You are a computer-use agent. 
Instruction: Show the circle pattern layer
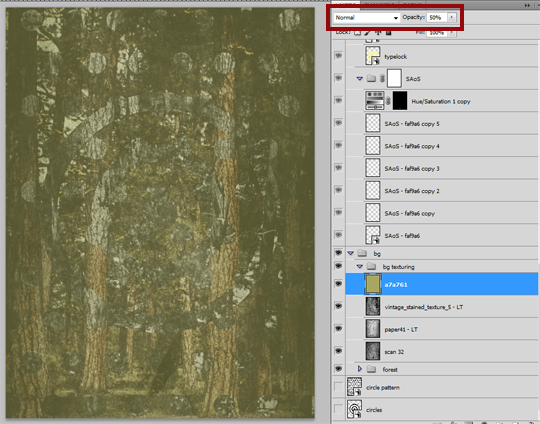tap(339, 387)
